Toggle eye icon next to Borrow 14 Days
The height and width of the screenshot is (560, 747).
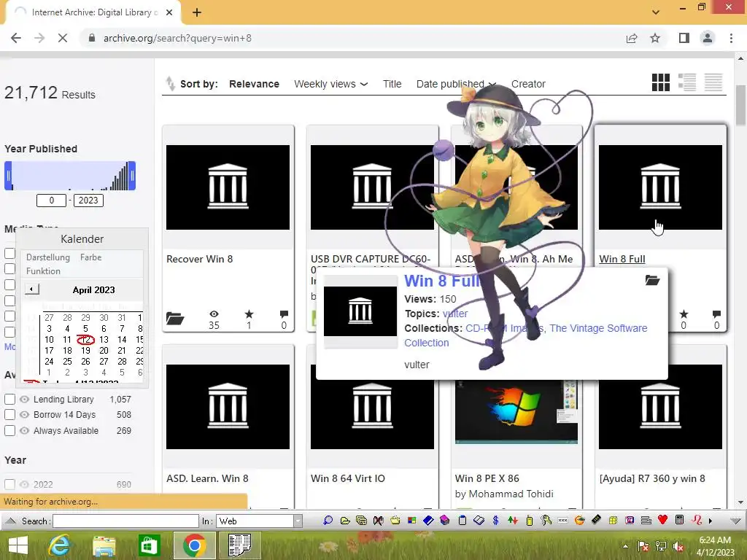(x=24, y=415)
